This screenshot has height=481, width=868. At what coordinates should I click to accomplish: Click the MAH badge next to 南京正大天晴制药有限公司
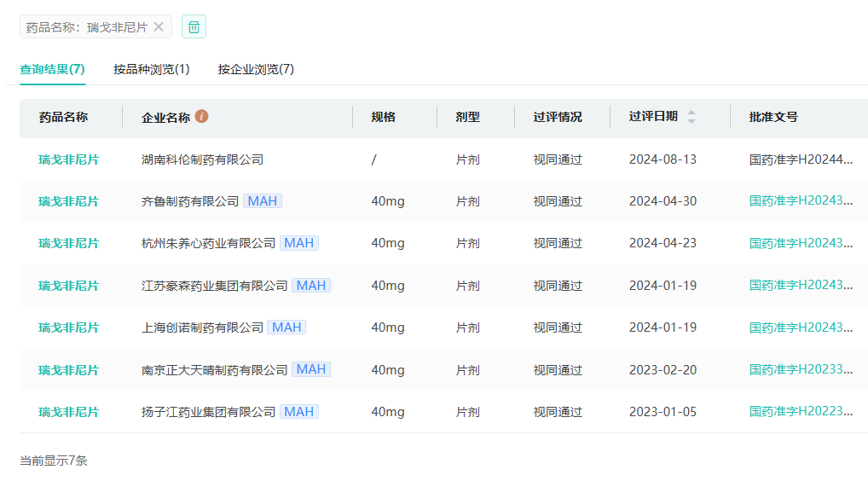pyautogui.click(x=311, y=369)
